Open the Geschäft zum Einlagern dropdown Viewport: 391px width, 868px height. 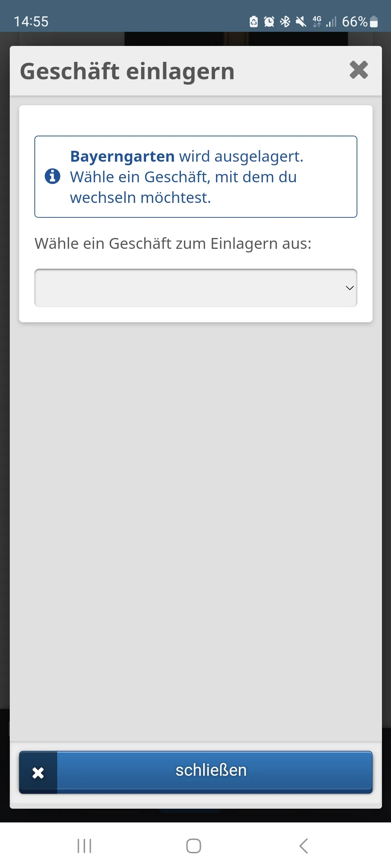pyautogui.click(x=196, y=288)
